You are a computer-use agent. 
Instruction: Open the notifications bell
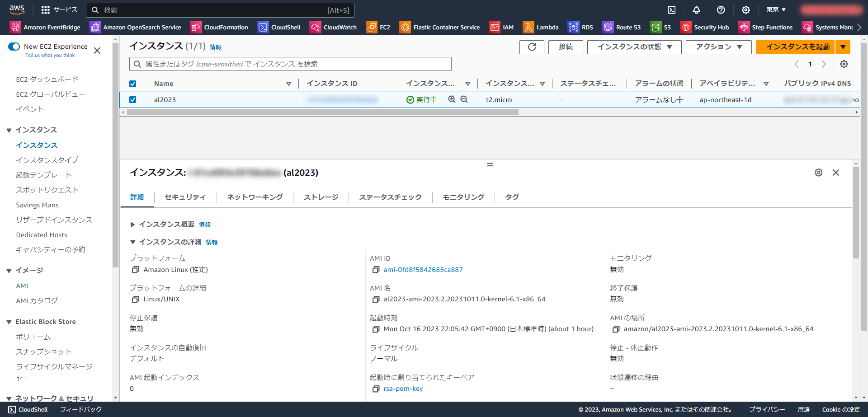696,10
